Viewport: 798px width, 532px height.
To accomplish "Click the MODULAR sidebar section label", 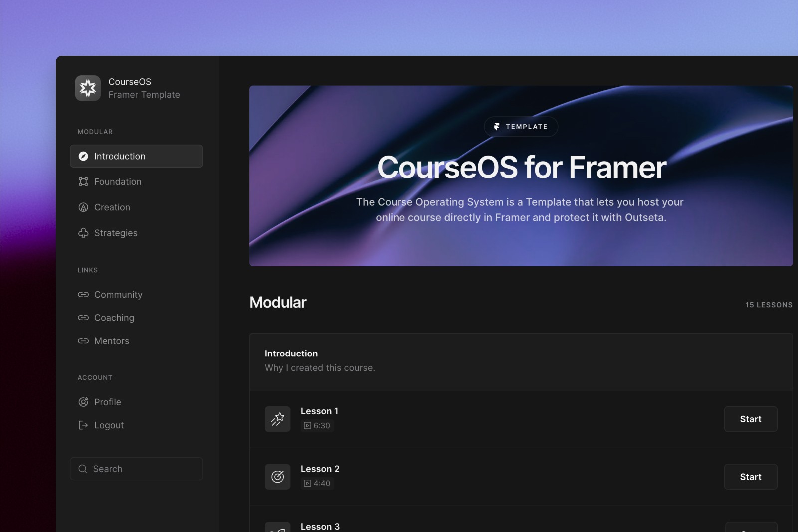I will pos(95,132).
